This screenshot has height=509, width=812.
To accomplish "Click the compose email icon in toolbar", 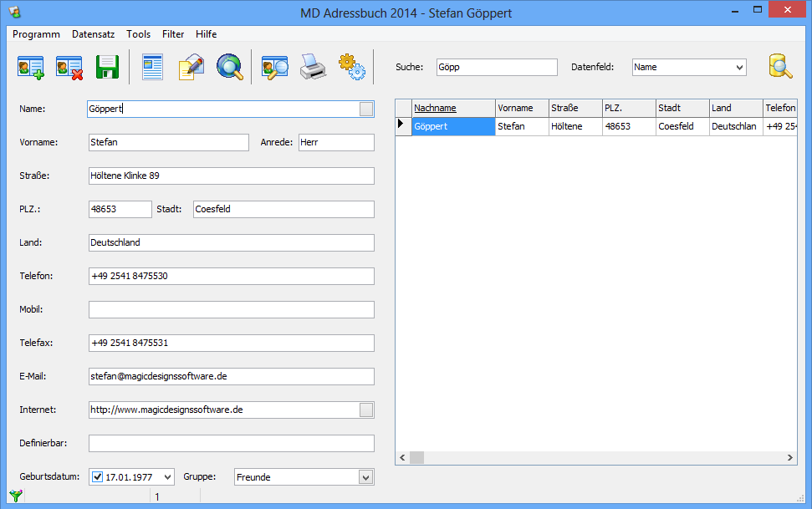I will (191, 67).
